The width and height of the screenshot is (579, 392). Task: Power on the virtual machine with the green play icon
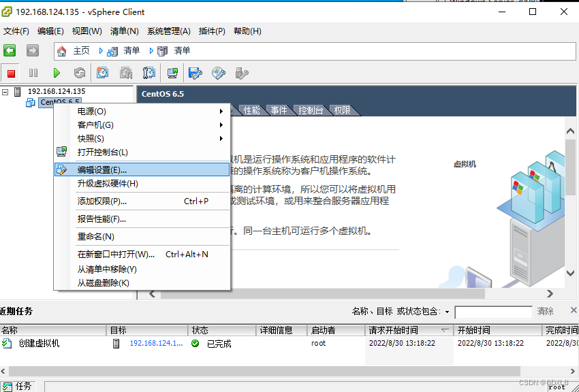coord(57,73)
